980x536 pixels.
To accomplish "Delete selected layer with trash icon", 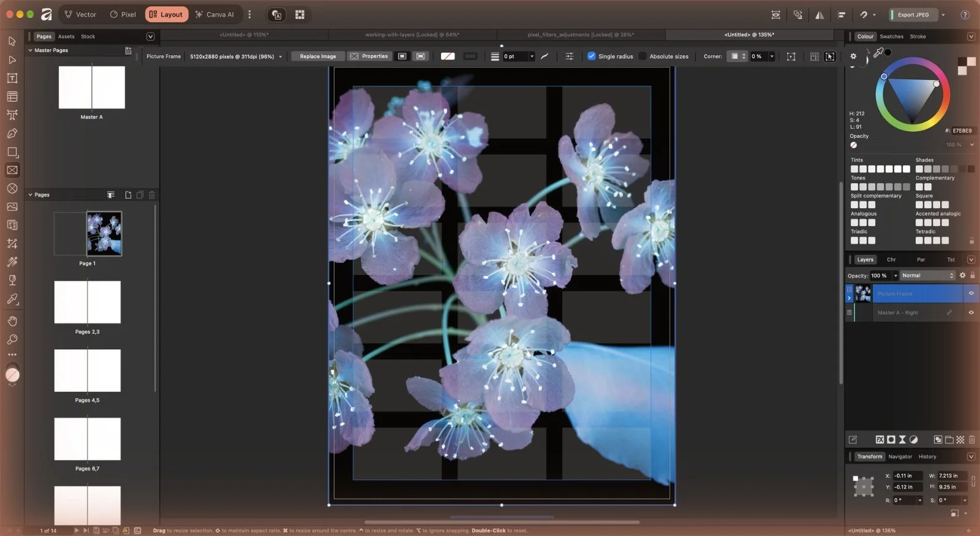I will pos(971,439).
